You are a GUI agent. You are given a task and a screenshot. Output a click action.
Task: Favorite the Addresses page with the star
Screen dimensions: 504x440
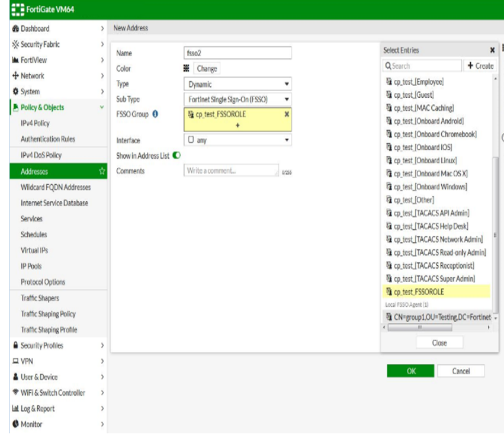click(102, 171)
